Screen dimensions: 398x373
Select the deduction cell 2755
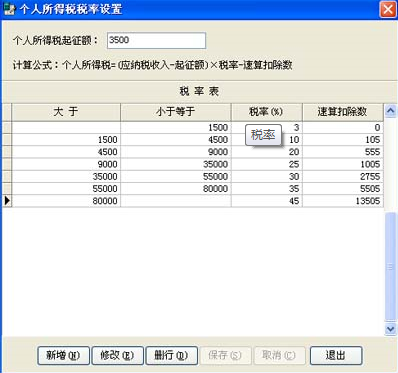343,177
